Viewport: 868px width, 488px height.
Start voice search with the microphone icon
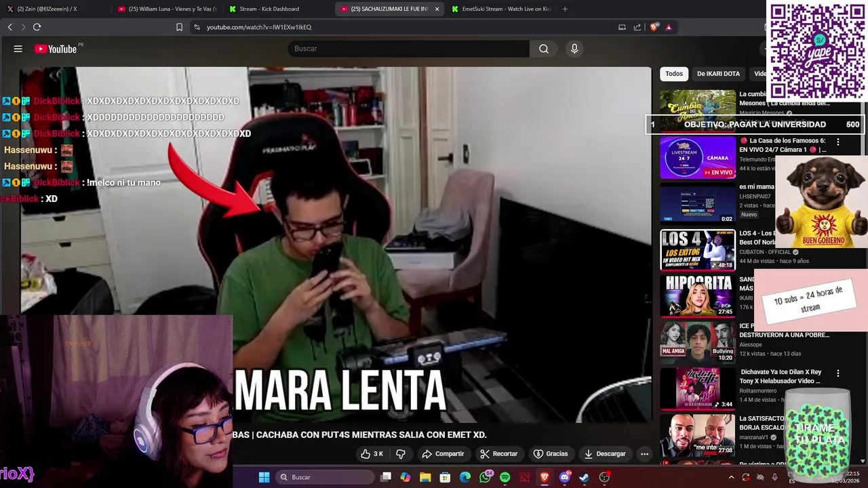coord(574,49)
